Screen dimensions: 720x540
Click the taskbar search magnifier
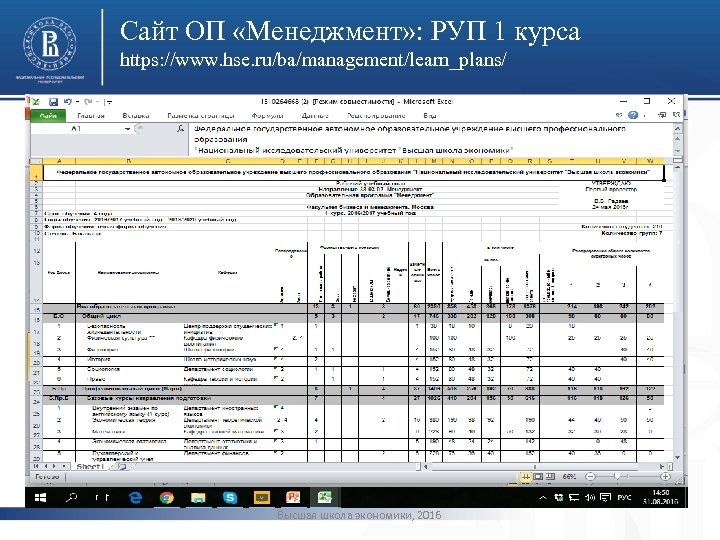tap(72, 497)
